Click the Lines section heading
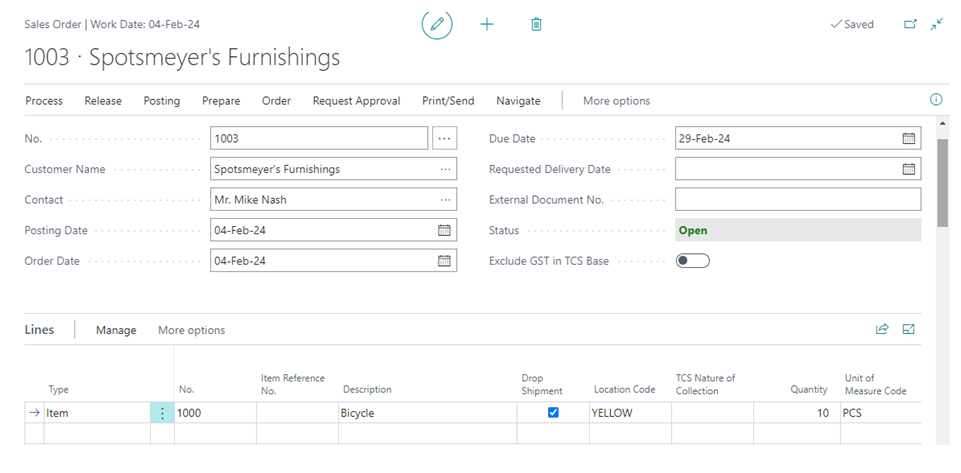The height and width of the screenshot is (473, 961). pyautogui.click(x=39, y=330)
